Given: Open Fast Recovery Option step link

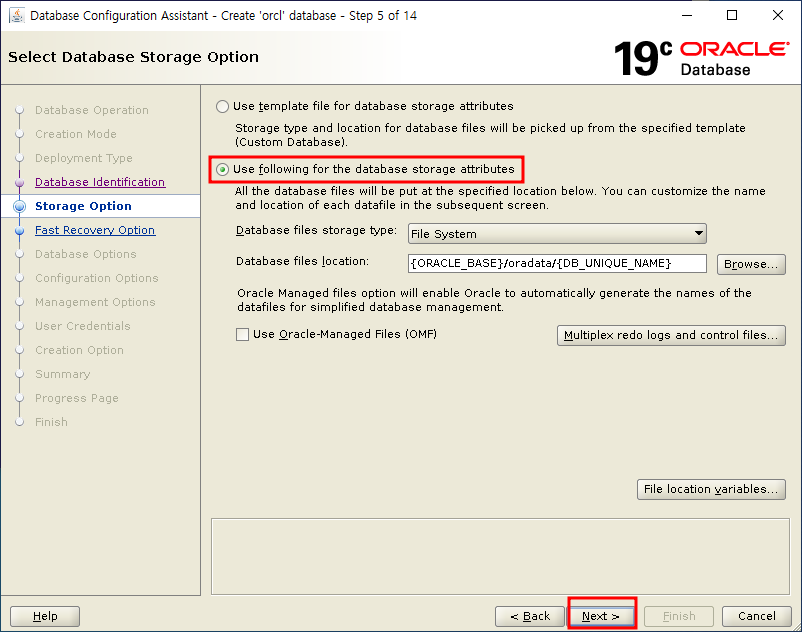Looking at the screenshot, I should coord(95,230).
